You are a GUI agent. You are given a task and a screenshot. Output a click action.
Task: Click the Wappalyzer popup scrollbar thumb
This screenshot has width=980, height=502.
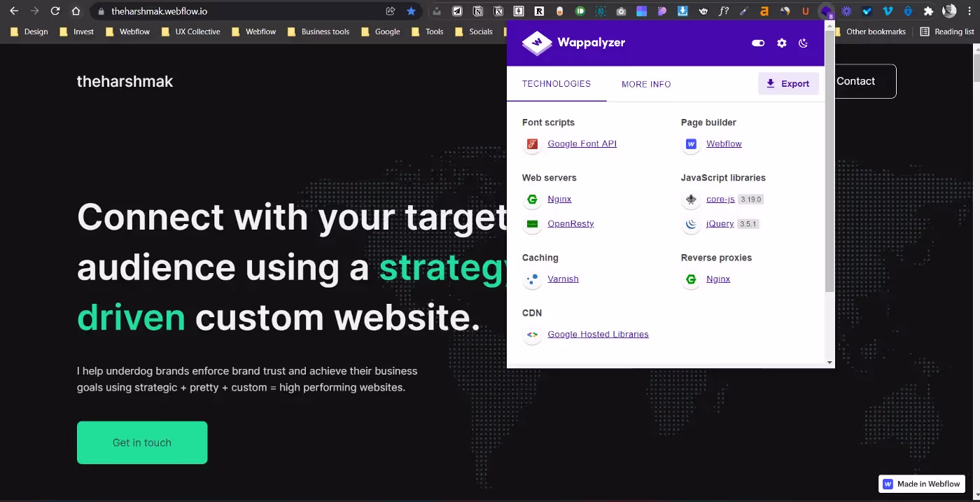[829, 162]
